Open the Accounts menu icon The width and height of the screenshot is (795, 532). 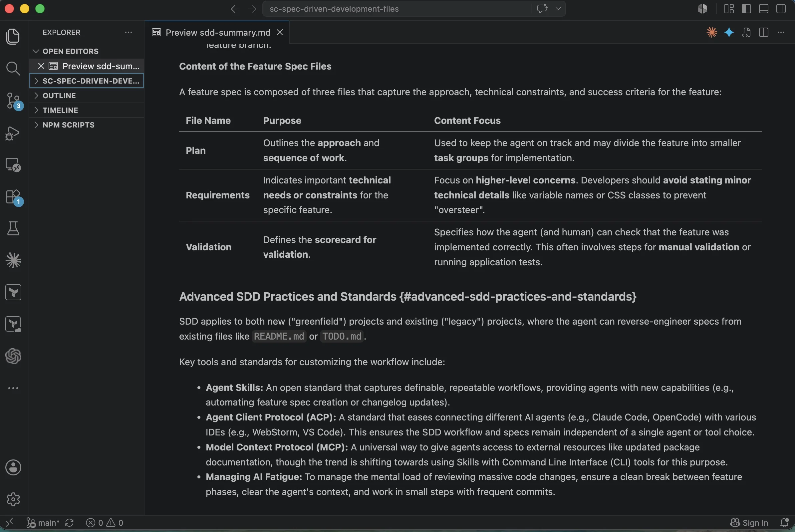[x=13, y=467]
